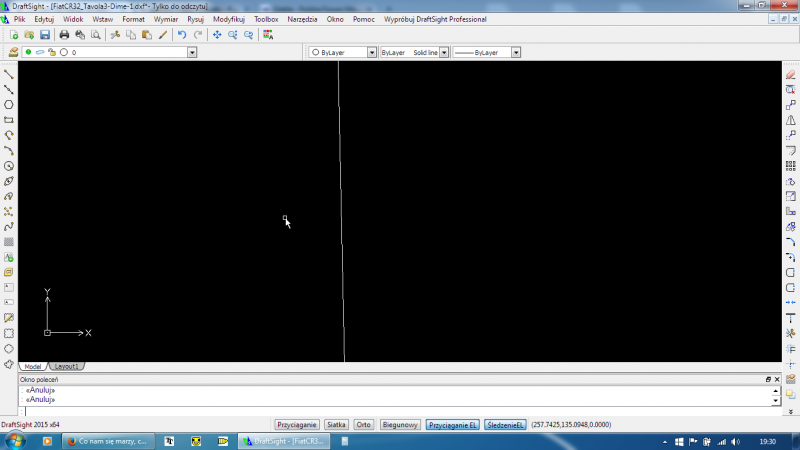Click the Print icon
Screen dimensions: 800x450
(x=64, y=35)
